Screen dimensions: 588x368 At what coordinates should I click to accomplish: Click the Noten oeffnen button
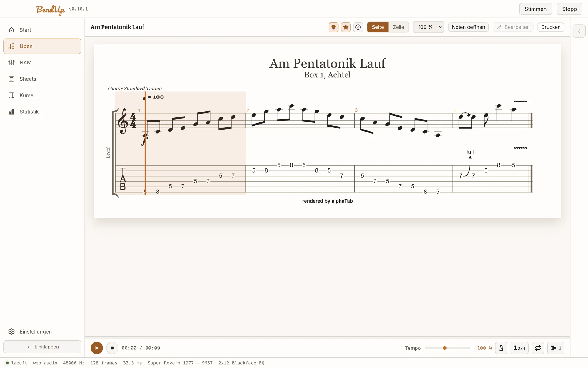coord(468,27)
